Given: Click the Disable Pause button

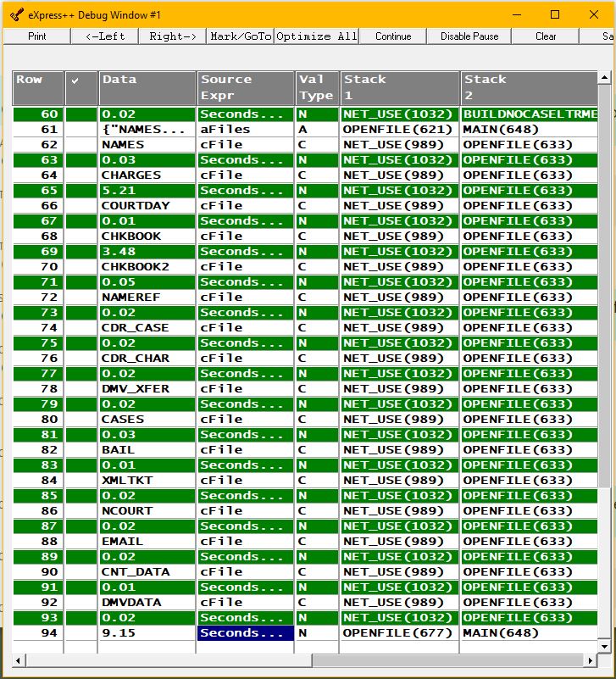Looking at the screenshot, I should pyautogui.click(x=469, y=36).
